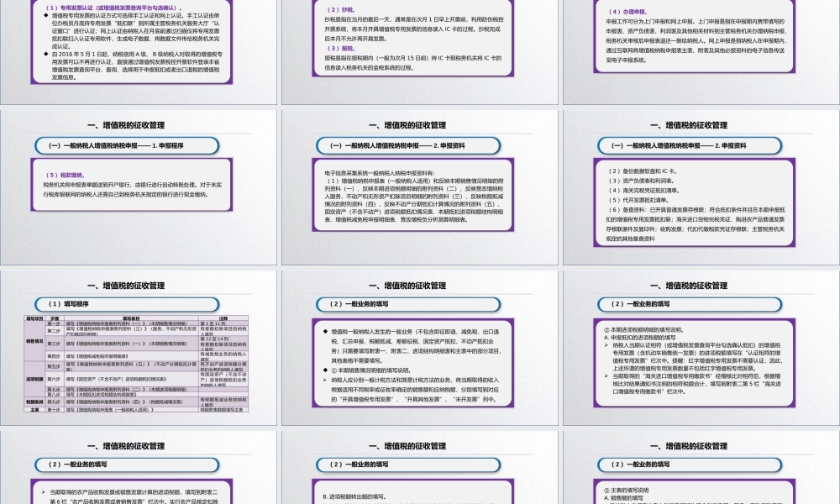
Task: Click the checkmark marker before 本期销售情况明细的填写 line
Action: pos(324,370)
